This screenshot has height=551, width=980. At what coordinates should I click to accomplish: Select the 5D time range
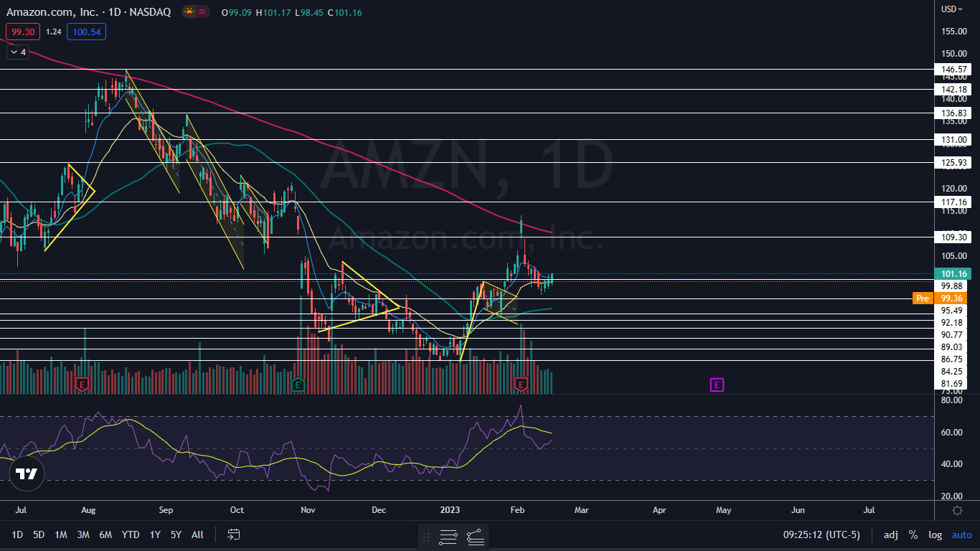[x=39, y=534]
